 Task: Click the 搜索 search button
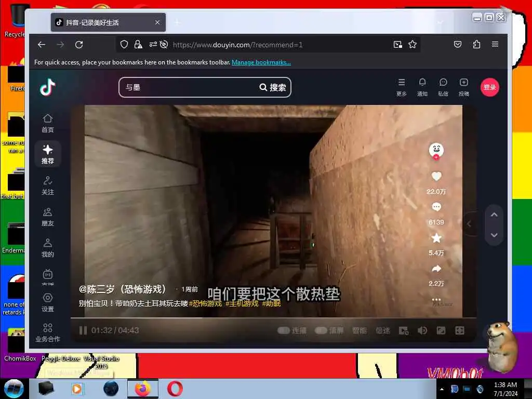coord(273,87)
